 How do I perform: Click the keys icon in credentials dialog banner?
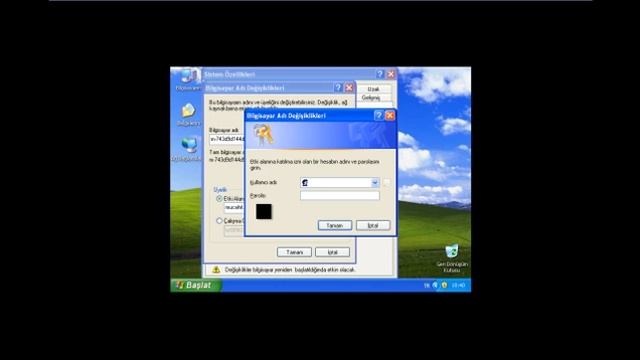pos(263,135)
